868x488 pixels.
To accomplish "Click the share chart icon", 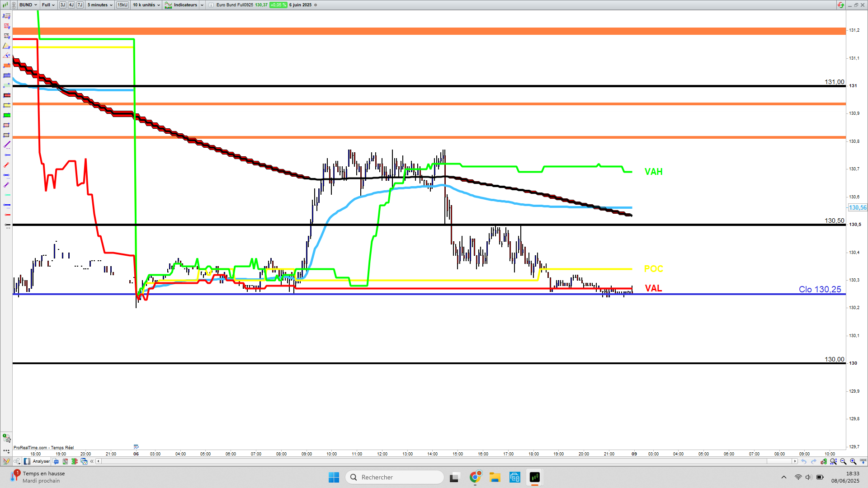I will coord(17,461).
